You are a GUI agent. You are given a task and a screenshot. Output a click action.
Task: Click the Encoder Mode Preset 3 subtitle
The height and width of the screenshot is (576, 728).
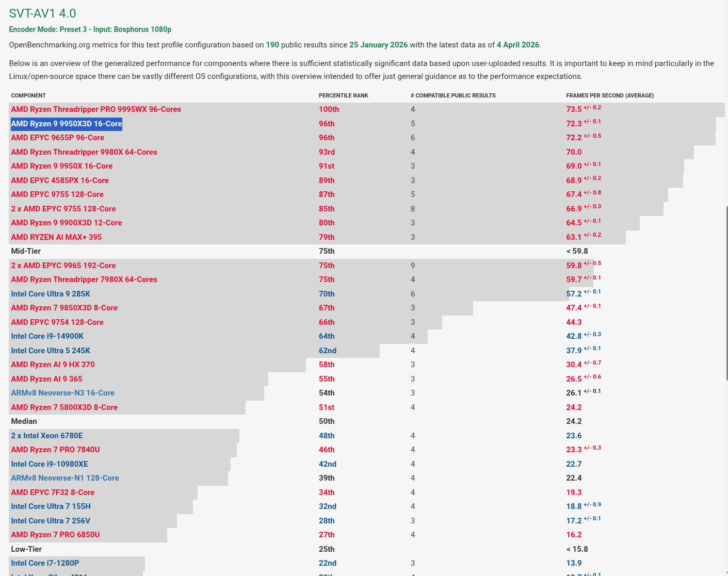click(x=90, y=29)
